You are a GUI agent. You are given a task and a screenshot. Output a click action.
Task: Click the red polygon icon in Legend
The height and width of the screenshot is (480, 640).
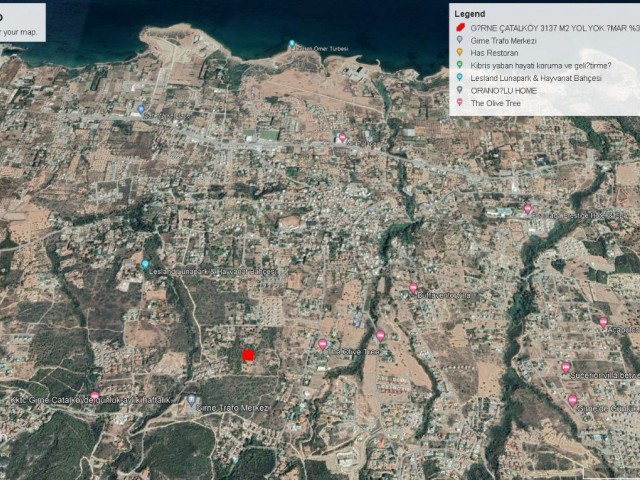(x=460, y=28)
